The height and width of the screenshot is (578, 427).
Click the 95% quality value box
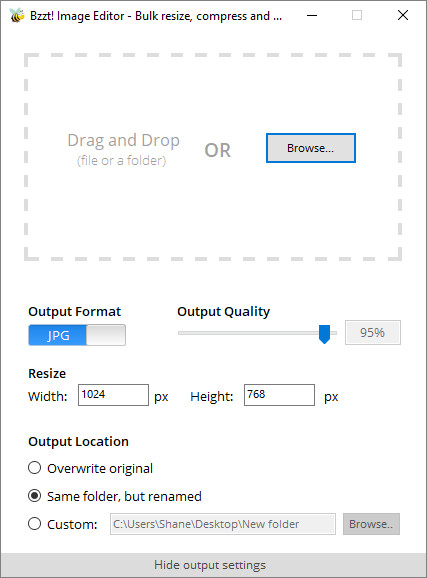click(x=372, y=332)
